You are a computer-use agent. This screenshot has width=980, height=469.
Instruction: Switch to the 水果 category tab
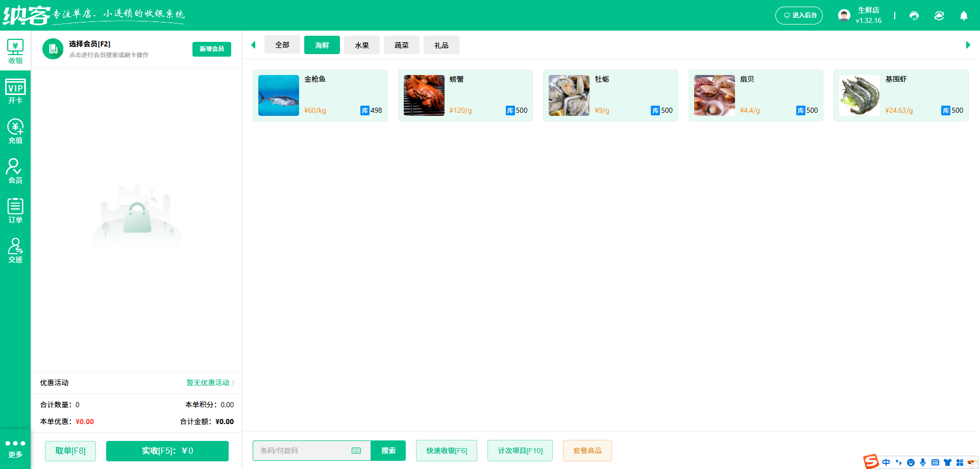(x=362, y=45)
